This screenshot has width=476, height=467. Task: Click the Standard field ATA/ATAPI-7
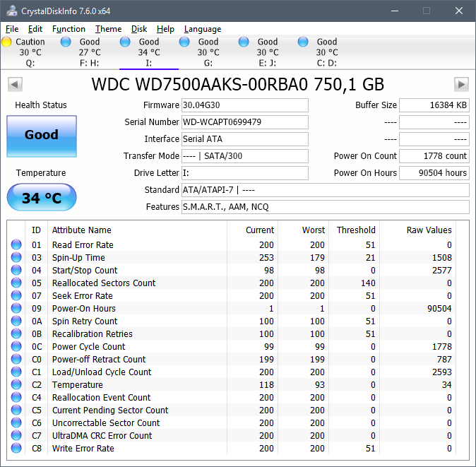tap(326, 190)
